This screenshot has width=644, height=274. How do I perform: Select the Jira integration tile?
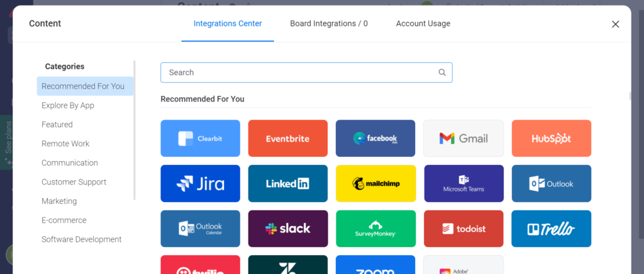(200, 183)
